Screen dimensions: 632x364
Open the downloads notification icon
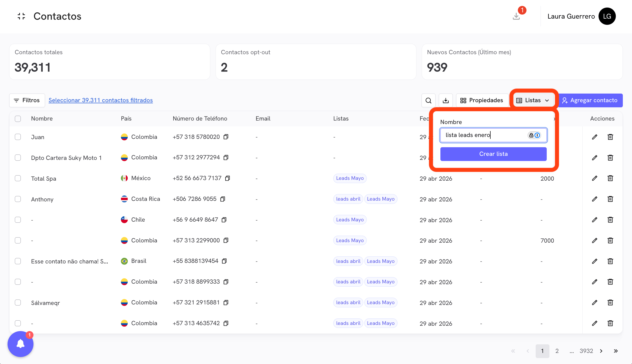pos(516,16)
